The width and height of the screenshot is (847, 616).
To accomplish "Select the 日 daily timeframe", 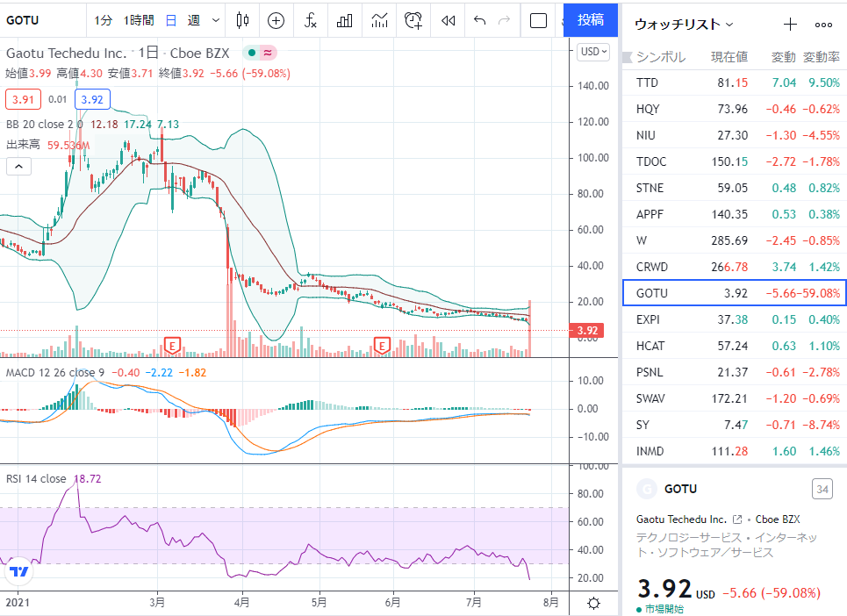I will [x=171, y=20].
